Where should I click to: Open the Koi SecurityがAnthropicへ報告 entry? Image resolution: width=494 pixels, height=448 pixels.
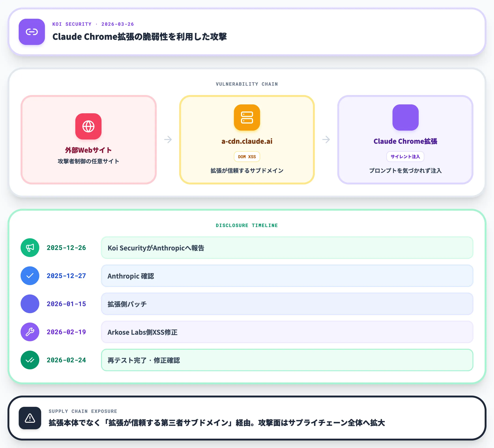coord(287,248)
